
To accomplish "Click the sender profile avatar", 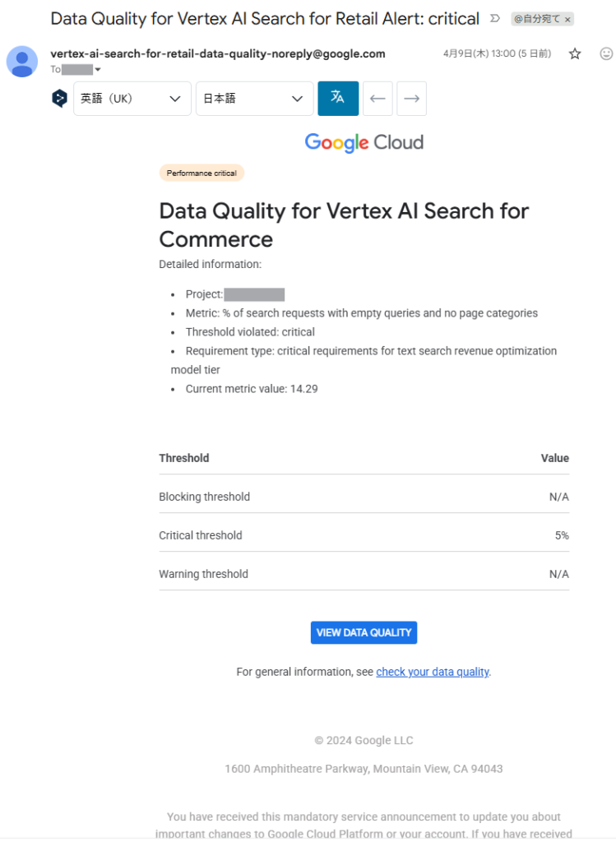I will 22,62.
